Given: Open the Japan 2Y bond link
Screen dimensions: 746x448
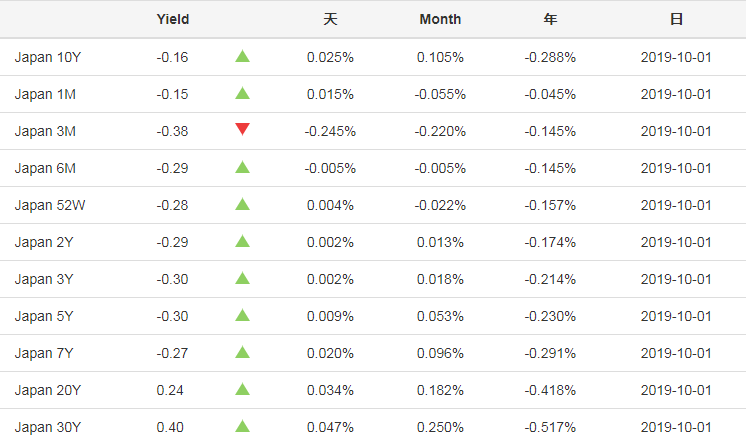Looking at the screenshot, I should [x=45, y=242].
